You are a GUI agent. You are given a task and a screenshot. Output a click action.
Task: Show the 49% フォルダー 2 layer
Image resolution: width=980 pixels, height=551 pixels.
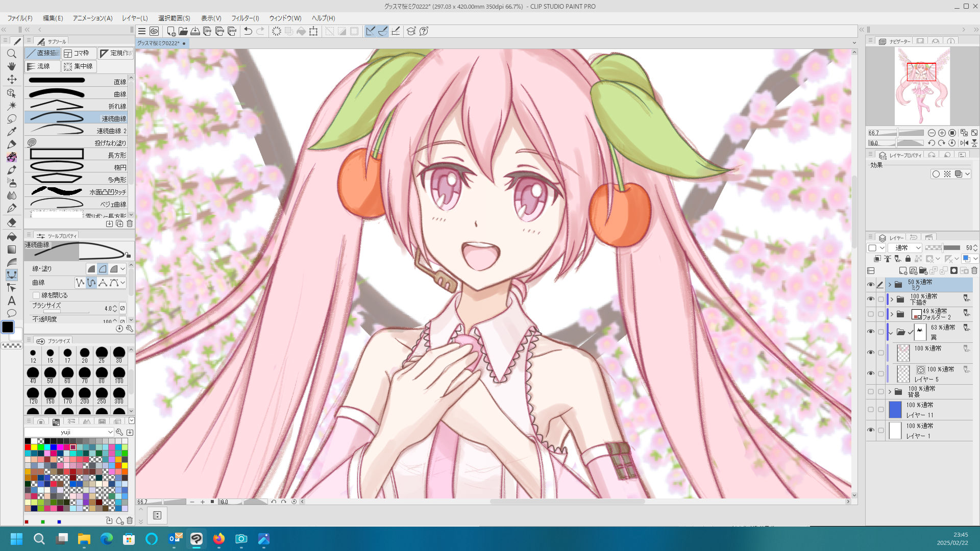tap(871, 314)
